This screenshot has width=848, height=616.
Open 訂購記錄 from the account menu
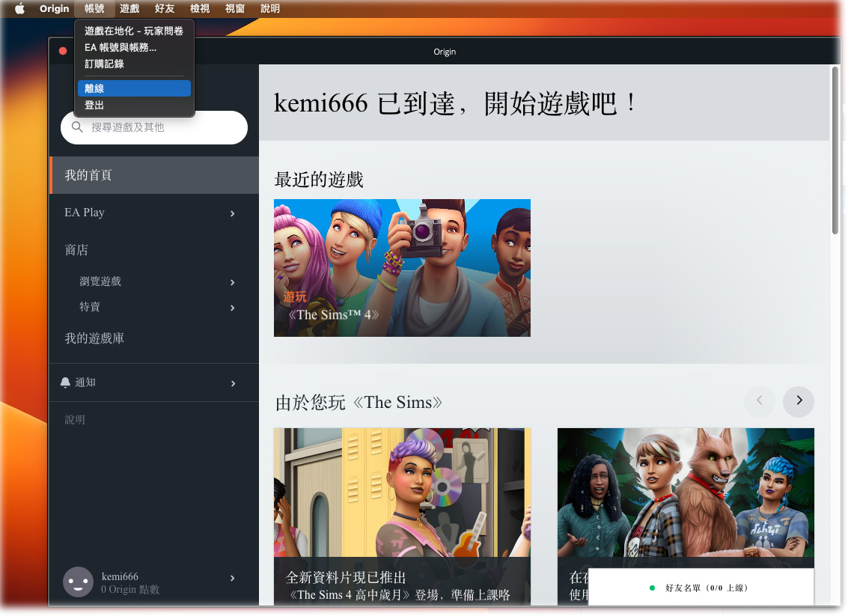click(134, 64)
